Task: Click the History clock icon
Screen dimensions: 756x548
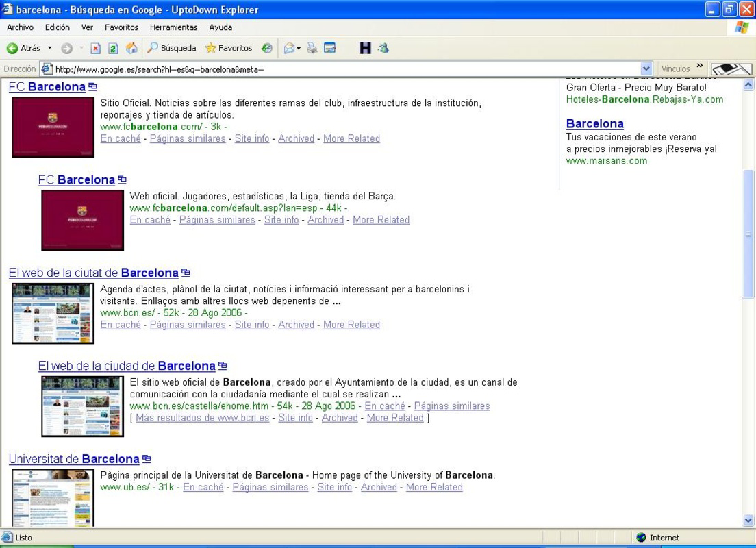Action: click(266, 48)
